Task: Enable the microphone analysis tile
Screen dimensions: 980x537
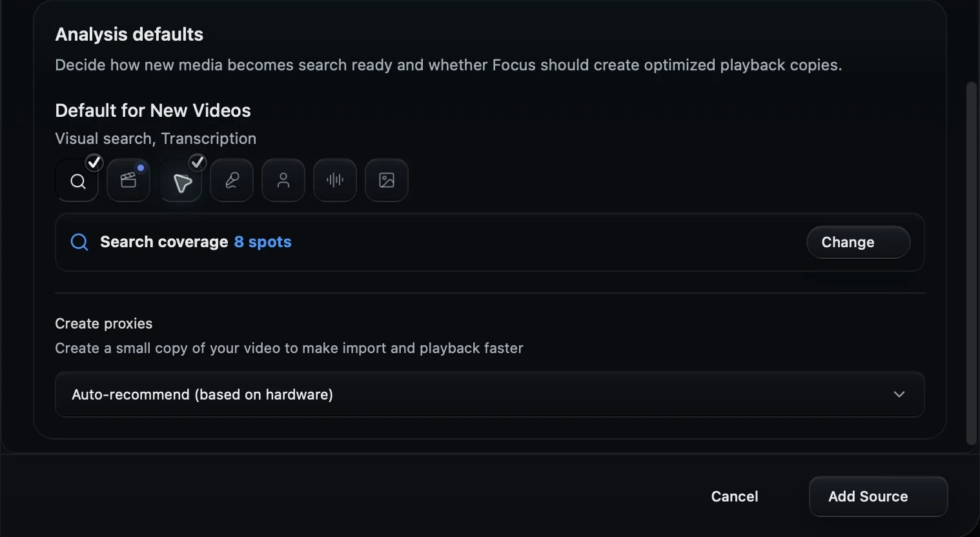Action: [232, 180]
